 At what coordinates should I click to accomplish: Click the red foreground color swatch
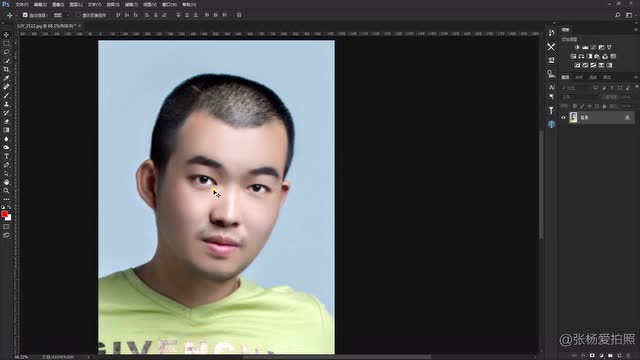click(4, 214)
